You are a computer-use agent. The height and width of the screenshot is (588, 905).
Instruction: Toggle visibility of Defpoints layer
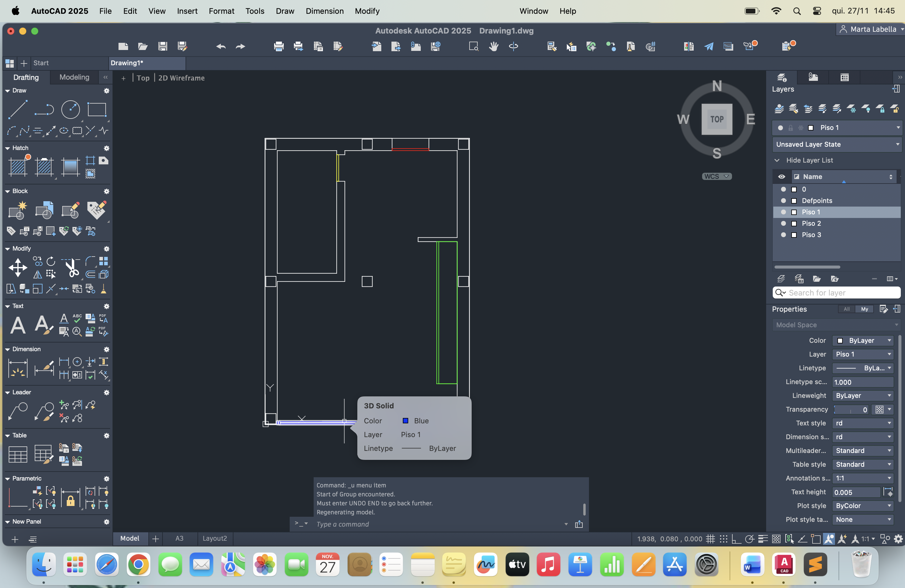click(783, 200)
